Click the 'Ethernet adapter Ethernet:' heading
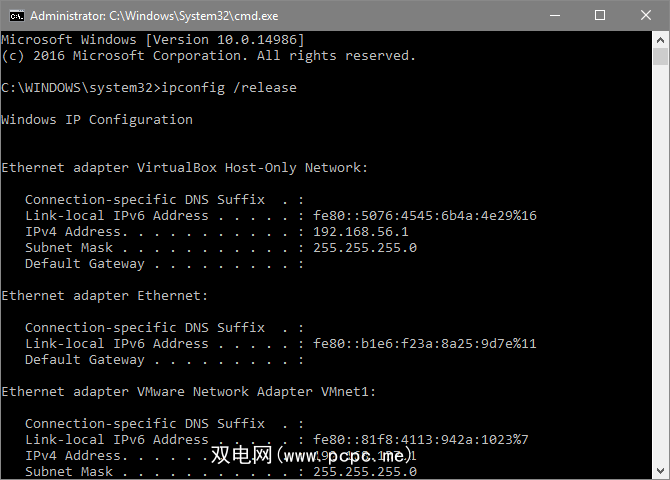Screen dimensions: 670x480 [x=105, y=296]
